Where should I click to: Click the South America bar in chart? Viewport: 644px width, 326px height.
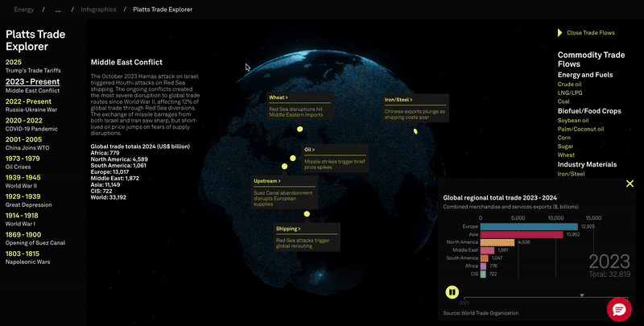coord(485,258)
